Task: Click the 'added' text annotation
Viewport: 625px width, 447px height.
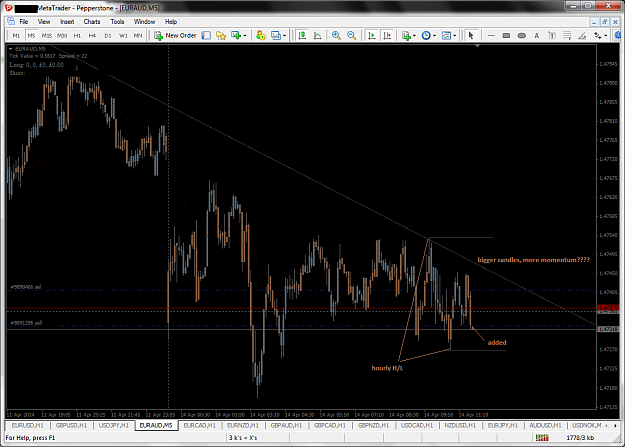Action: [497, 343]
